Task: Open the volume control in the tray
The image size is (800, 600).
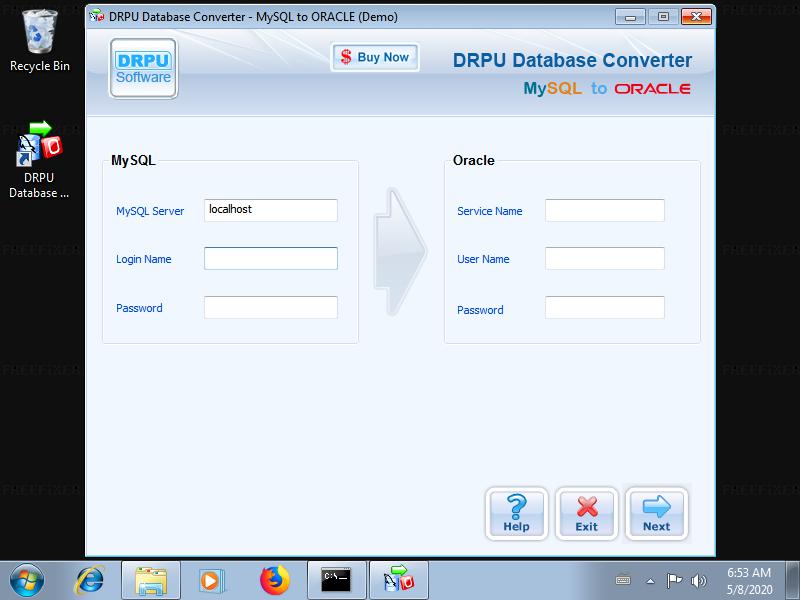Action: [697, 579]
